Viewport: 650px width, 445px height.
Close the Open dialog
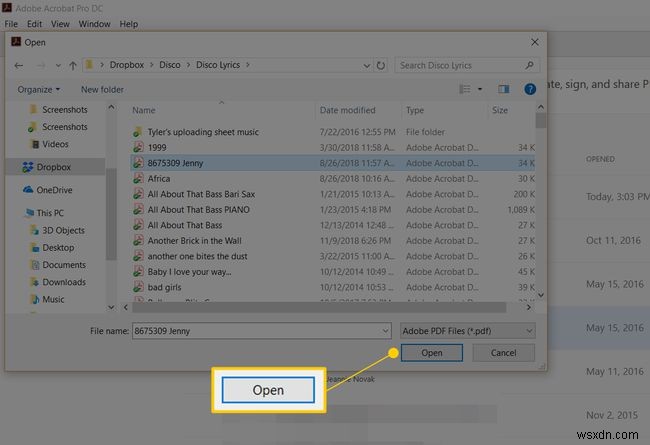[535, 42]
